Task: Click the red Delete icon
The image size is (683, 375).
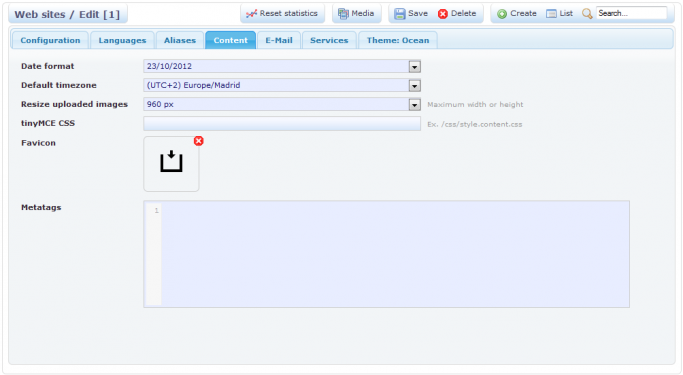Action: [443, 14]
